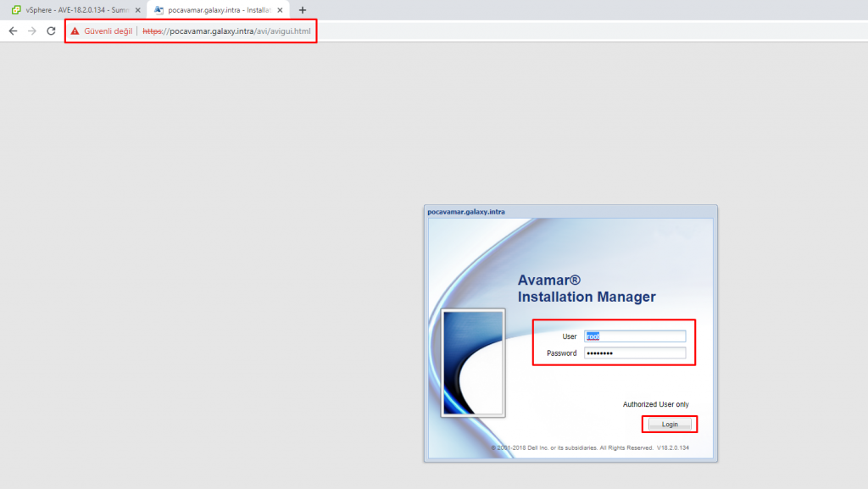Screen dimensions: 868x489
Task: Click the Password input field
Action: (635, 353)
